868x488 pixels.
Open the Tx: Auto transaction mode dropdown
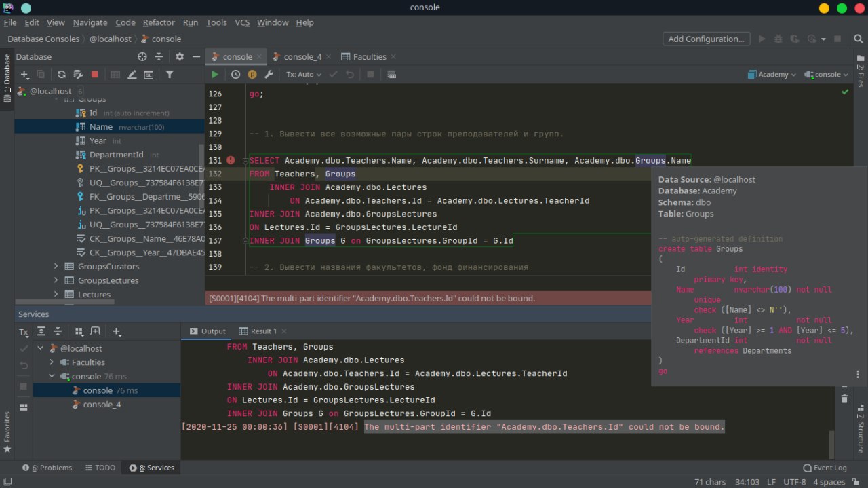pos(303,75)
